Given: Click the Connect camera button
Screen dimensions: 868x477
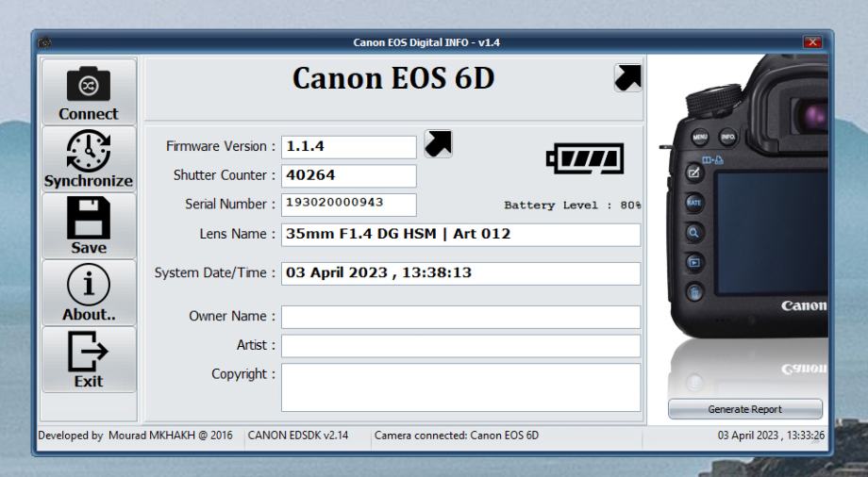Looking at the screenshot, I should [89, 91].
